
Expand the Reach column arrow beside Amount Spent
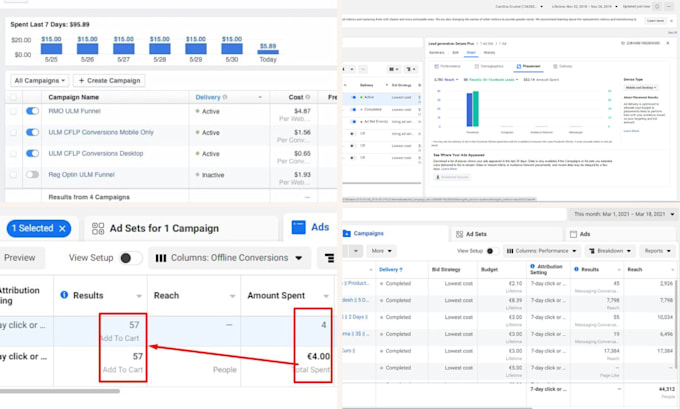232,296
